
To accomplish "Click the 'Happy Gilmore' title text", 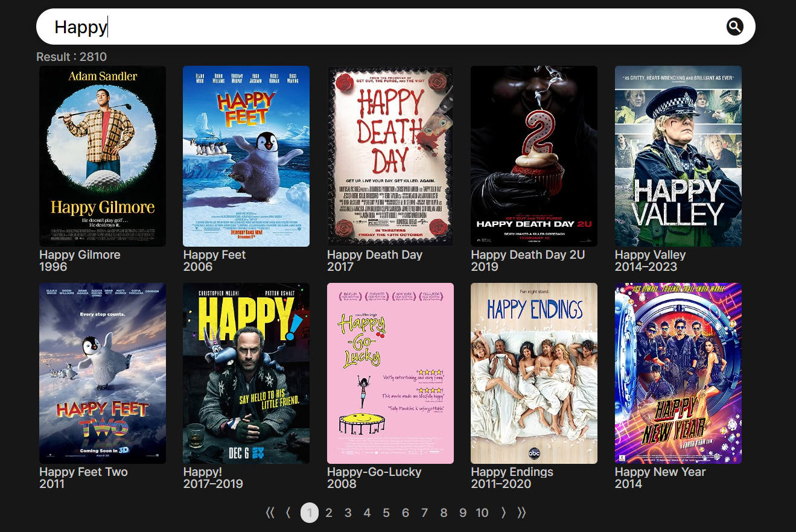I will (80, 255).
